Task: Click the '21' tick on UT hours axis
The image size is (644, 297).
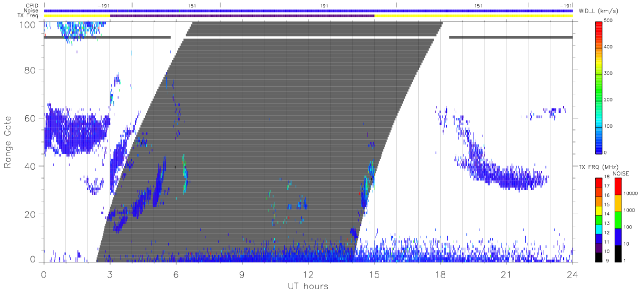Action: point(507,273)
